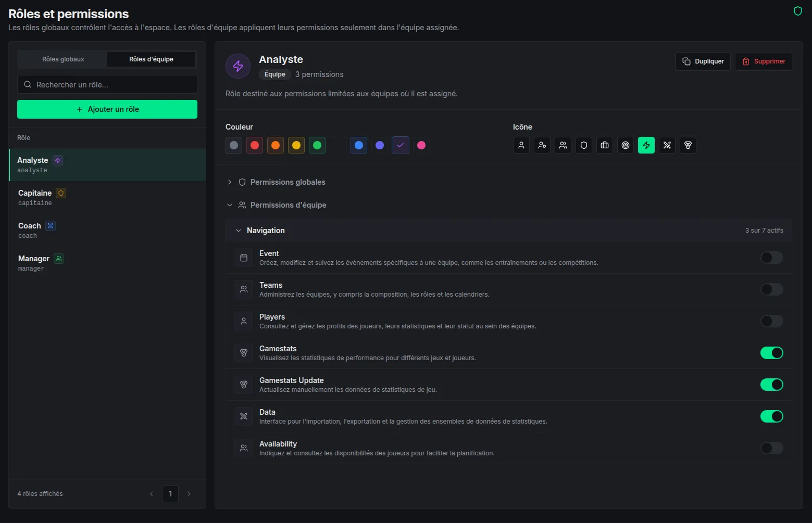Collapse the Permissions d'équipe section chevron
812x523 pixels.
[230, 205]
